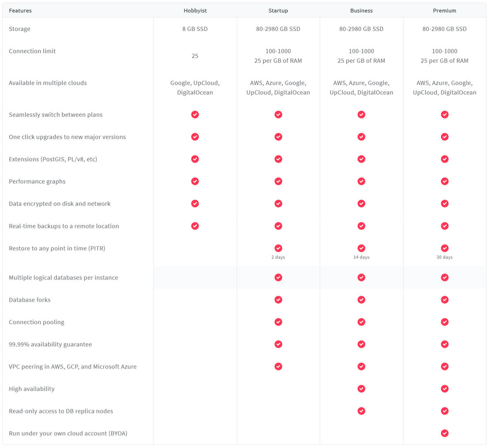Click the Database forks label
Screen dimensions: 489x448
coord(30,300)
